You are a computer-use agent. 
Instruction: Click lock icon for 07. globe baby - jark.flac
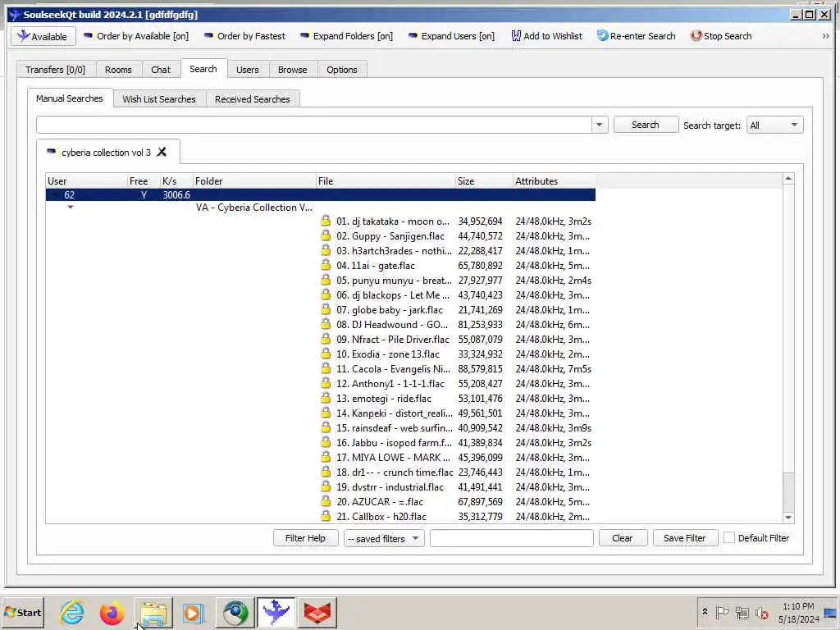click(x=326, y=309)
